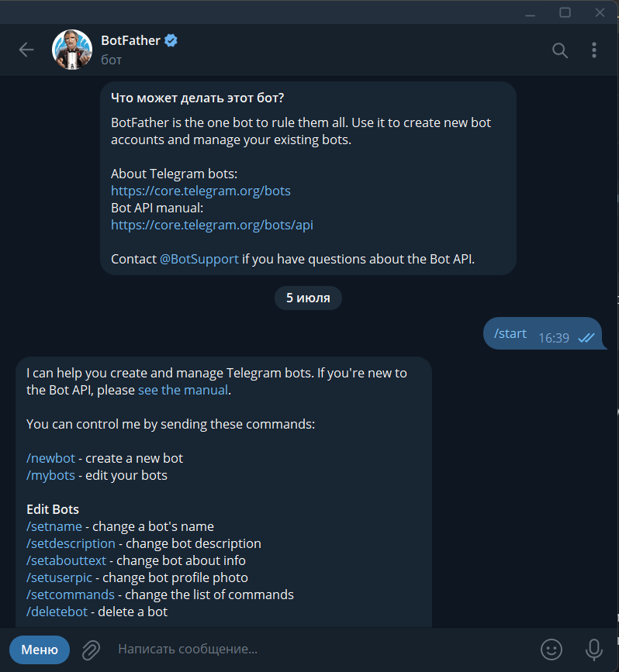Follow the 'see the manual' link
Screen dimensions: 619x672
[x=183, y=390]
